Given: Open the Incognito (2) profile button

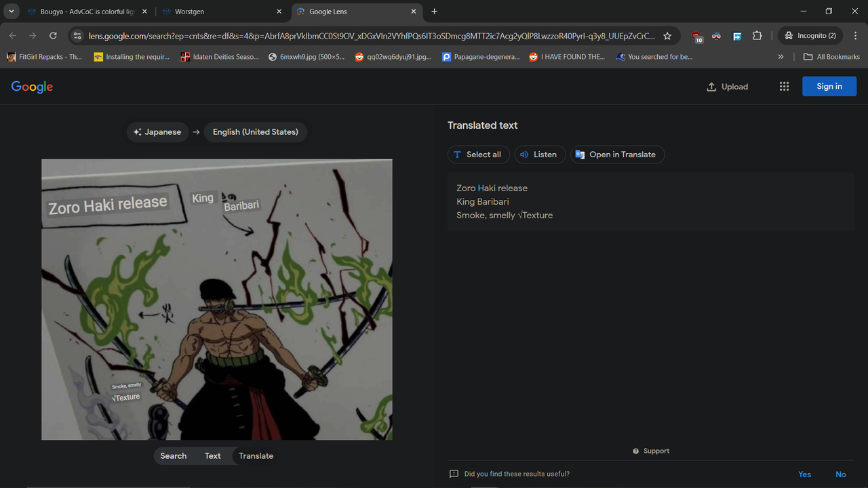Looking at the screenshot, I should pos(810,36).
